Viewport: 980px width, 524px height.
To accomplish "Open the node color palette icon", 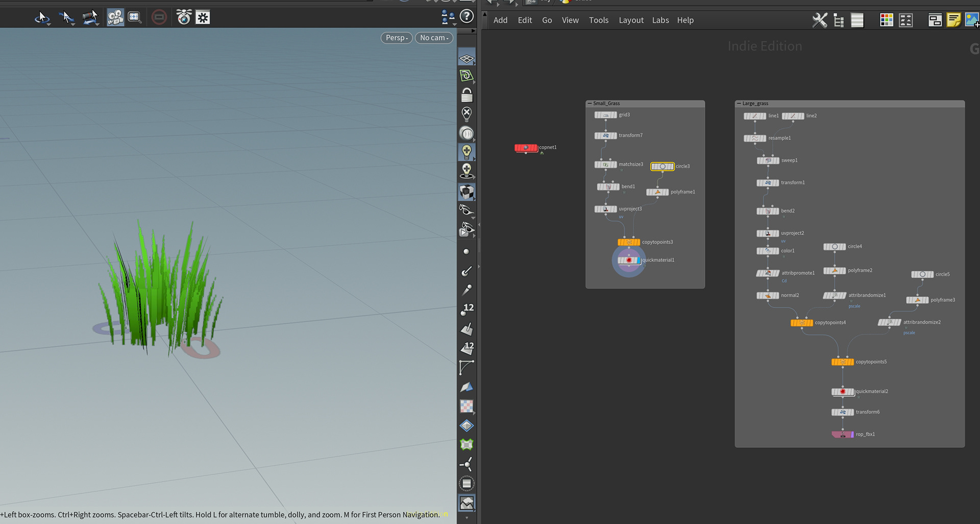I will [887, 20].
